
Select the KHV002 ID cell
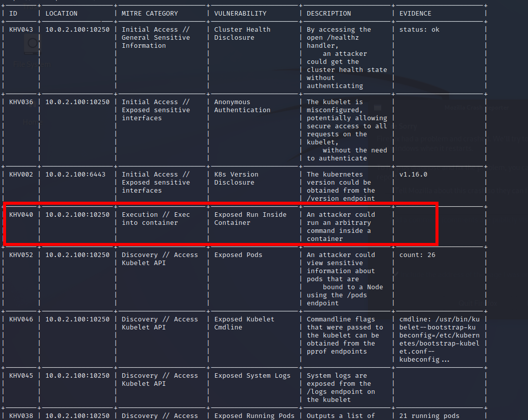coord(21,175)
